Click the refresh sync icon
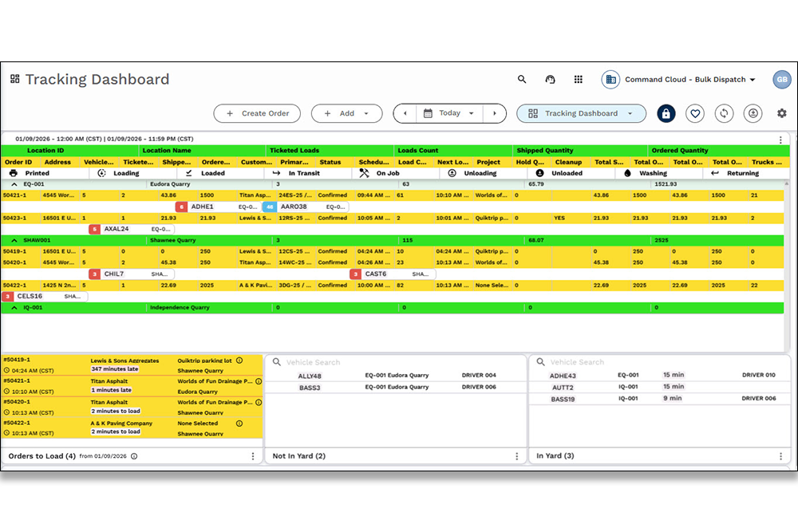The height and width of the screenshot is (532, 798). pos(724,113)
